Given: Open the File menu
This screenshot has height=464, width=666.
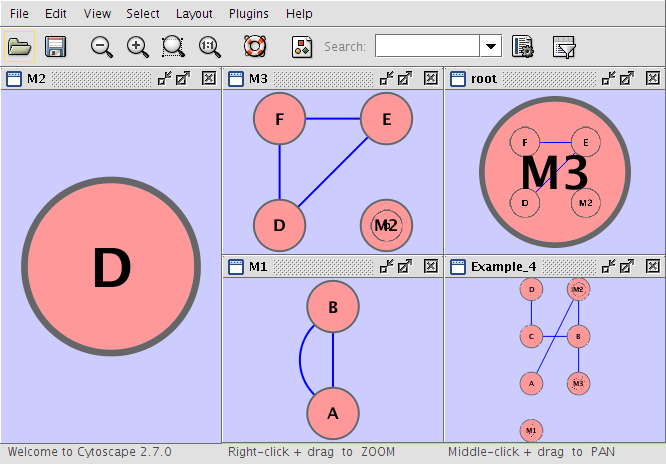Looking at the screenshot, I should coord(19,14).
